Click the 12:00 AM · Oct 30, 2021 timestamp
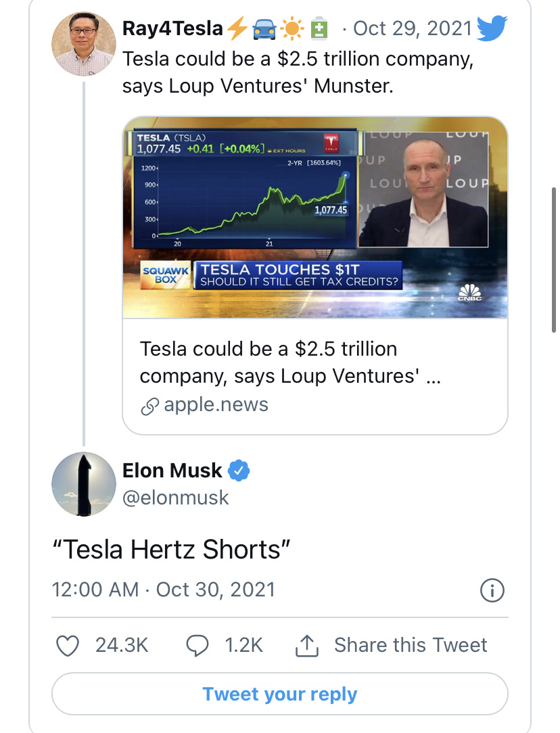560x733 pixels. pyautogui.click(x=164, y=590)
